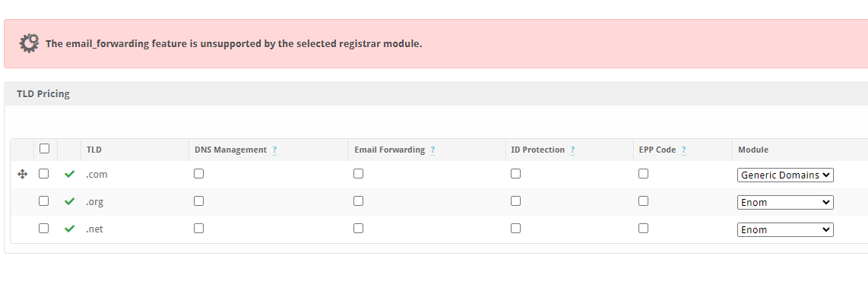Enable DNS Management for .com
This screenshot has width=868, height=300.
[x=198, y=174]
